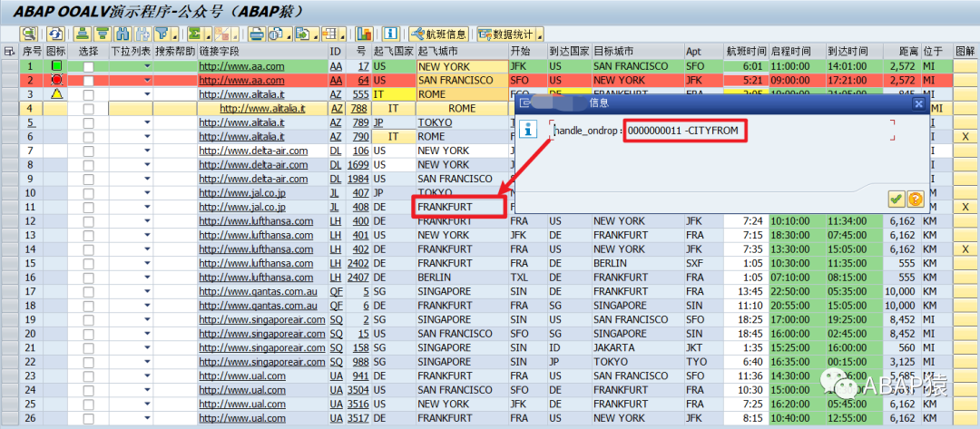
Task: Expand the Filter icon dropdown arrow
Action: (176, 35)
